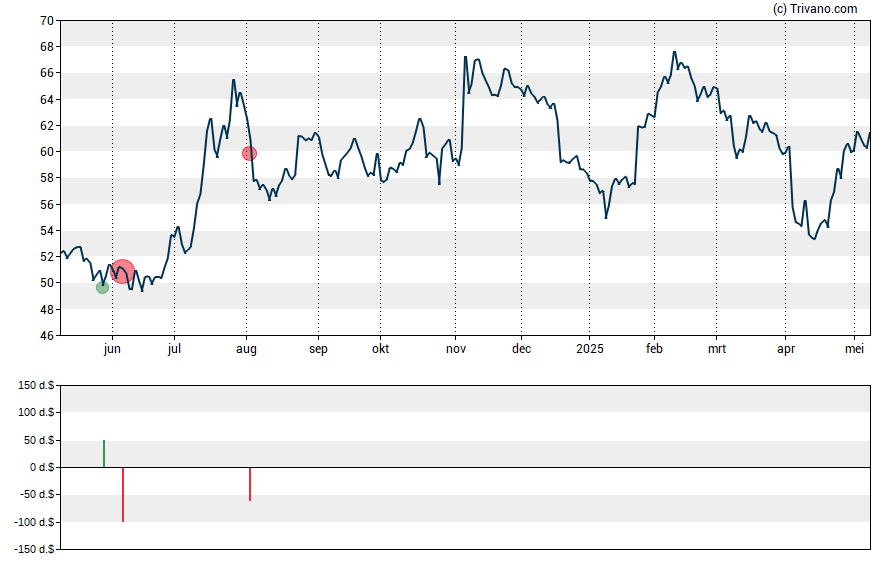Viewport: 888px width, 565px height.
Task: Click the 46 price axis label
Action: click(47, 336)
